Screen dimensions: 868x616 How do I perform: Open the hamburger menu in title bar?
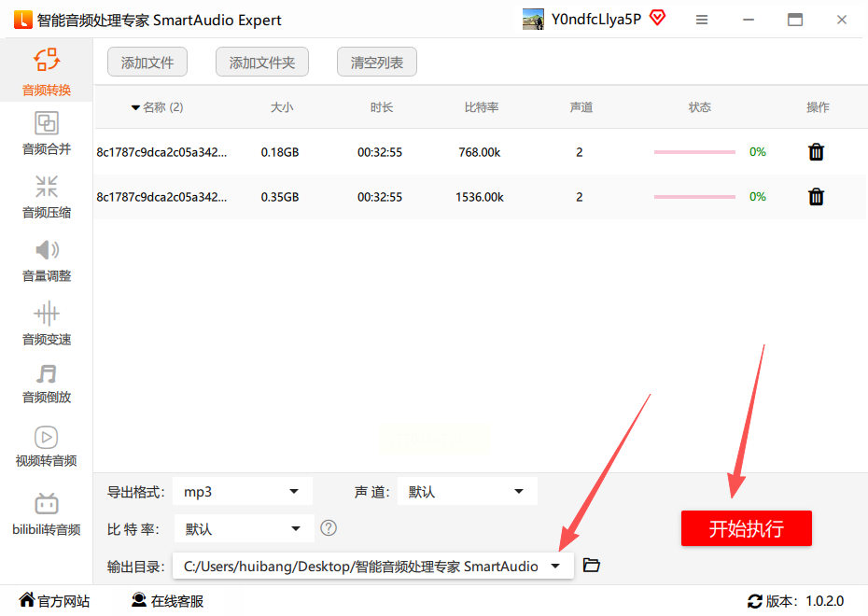(702, 20)
